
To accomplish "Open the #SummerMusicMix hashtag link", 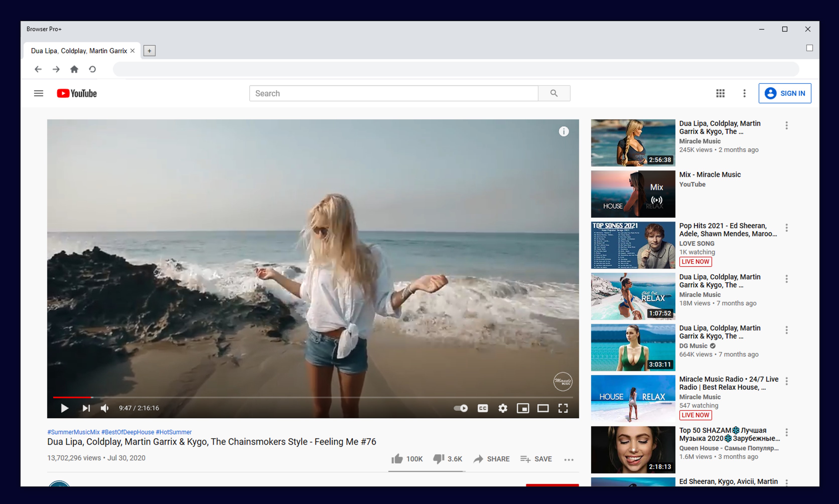I will coord(74,432).
